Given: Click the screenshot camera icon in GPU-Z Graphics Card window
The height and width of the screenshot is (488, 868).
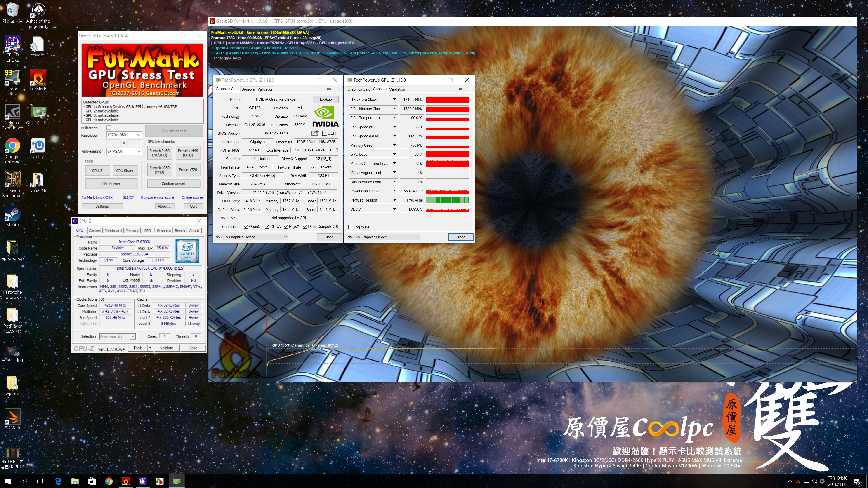Looking at the screenshot, I should [x=329, y=89].
